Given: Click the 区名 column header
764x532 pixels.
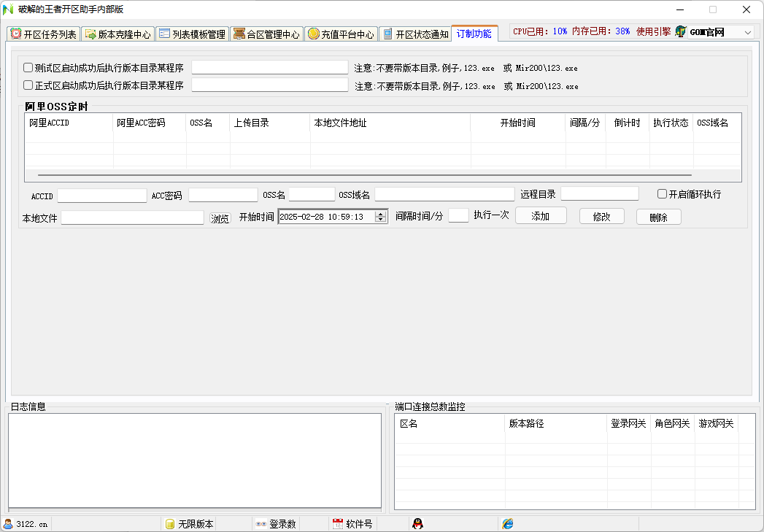Looking at the screenshot, I should 449,423.
